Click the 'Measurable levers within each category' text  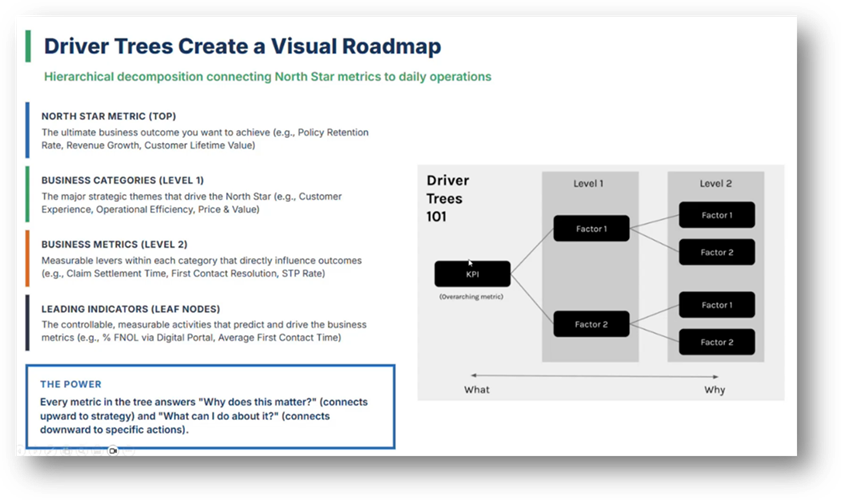coord(202,267)
